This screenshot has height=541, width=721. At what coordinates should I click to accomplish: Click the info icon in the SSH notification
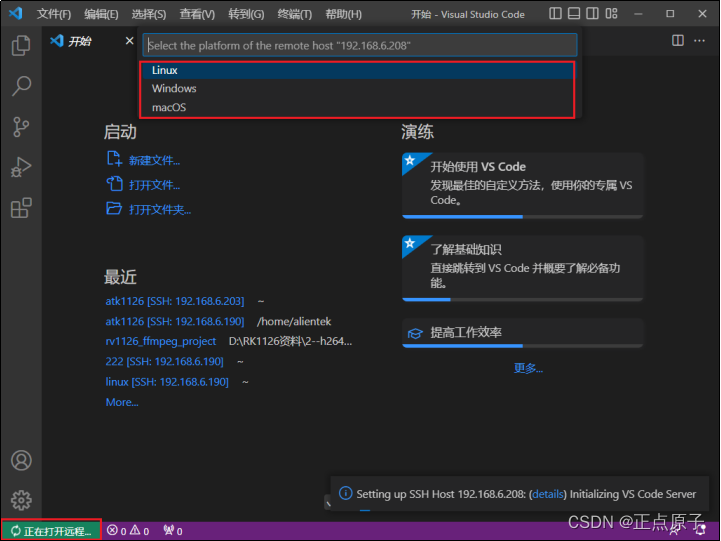point(345,493)
